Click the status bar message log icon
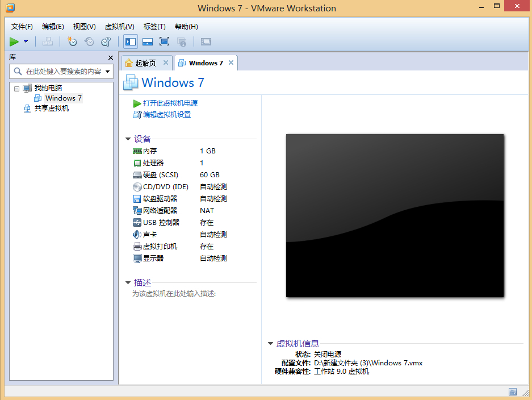 click(513, 392)
